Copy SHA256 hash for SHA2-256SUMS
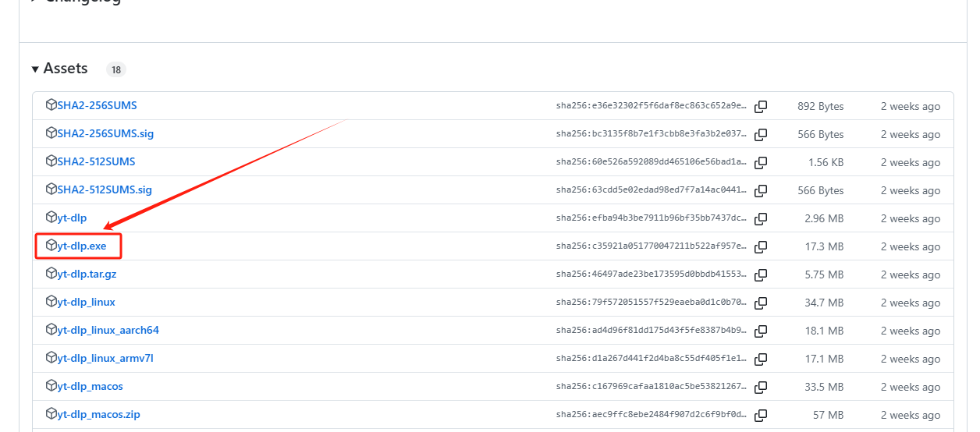 click(761, 106)
